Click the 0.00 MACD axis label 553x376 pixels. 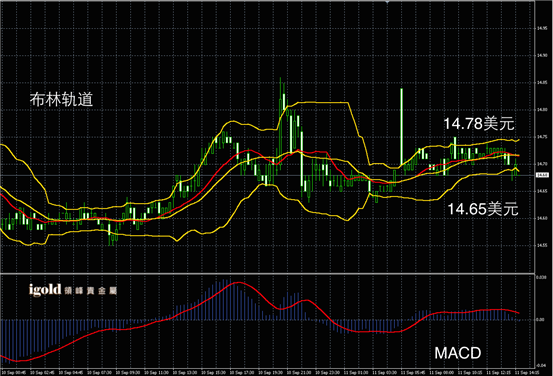[540, 320]
